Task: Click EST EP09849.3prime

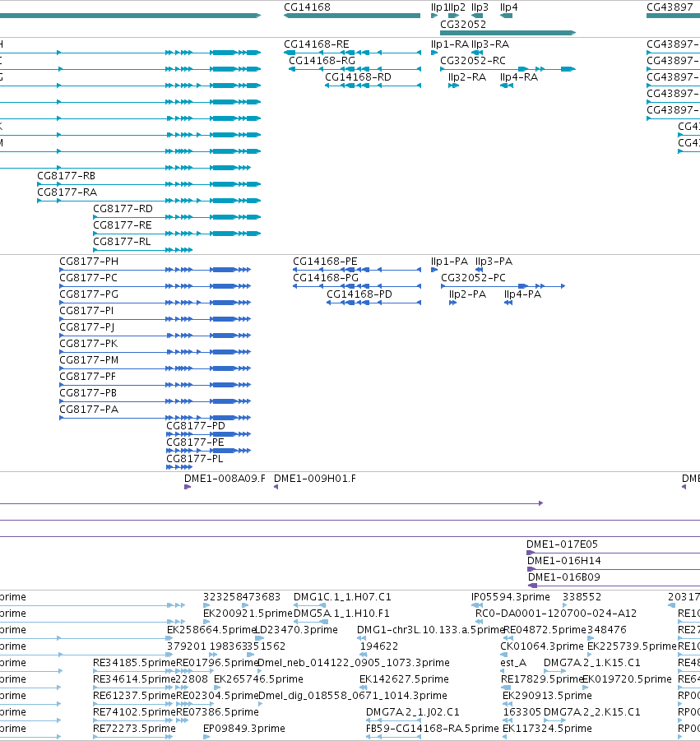Action: coord(243,729)
